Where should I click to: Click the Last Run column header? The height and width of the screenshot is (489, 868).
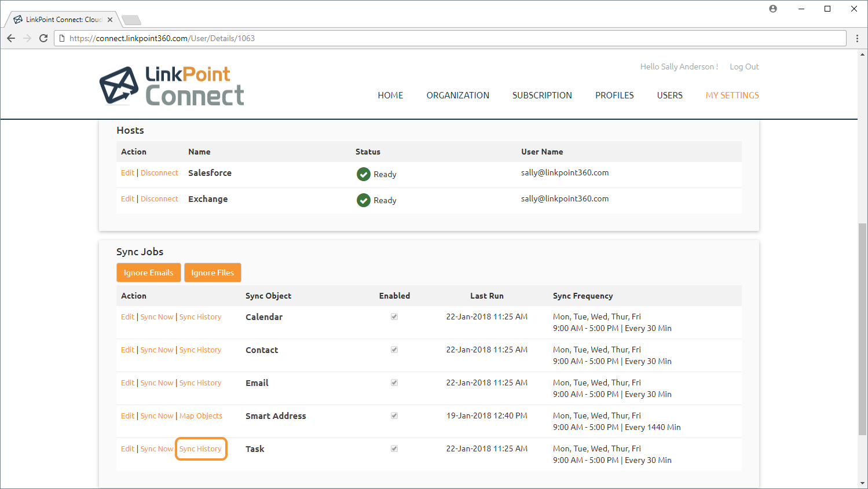(x=487, y=296)
